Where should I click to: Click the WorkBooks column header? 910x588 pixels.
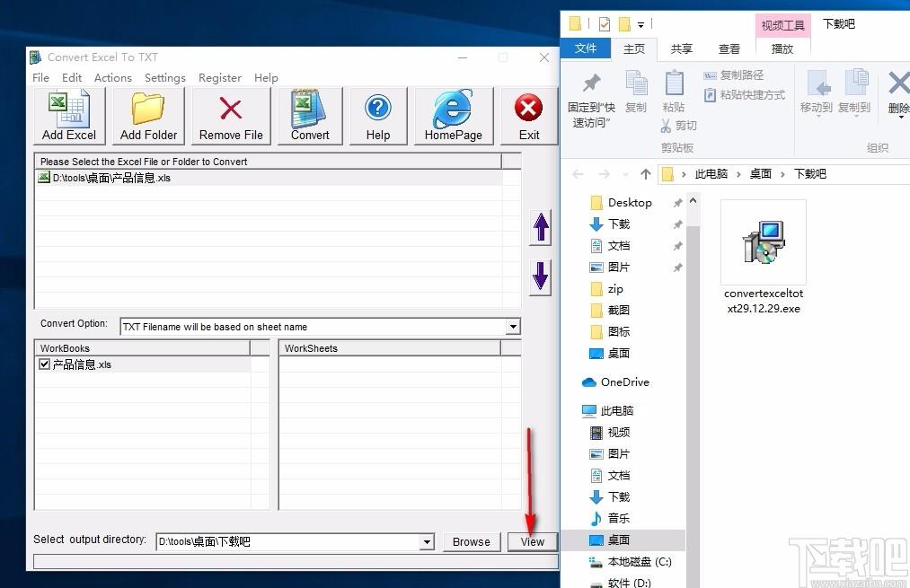(143, 348)
